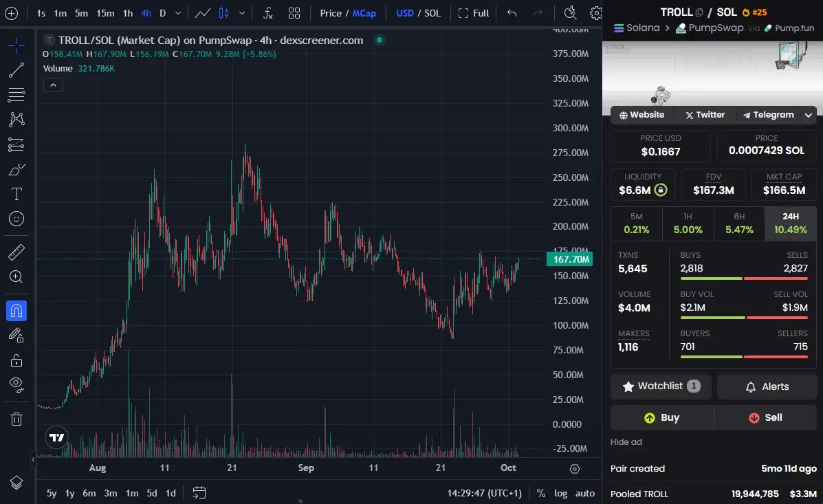Image resolution: width=823 pixels, height=504 pixels.
Task: Click the clock icon in the top toolbar
Action: click(x=570, y=13)
